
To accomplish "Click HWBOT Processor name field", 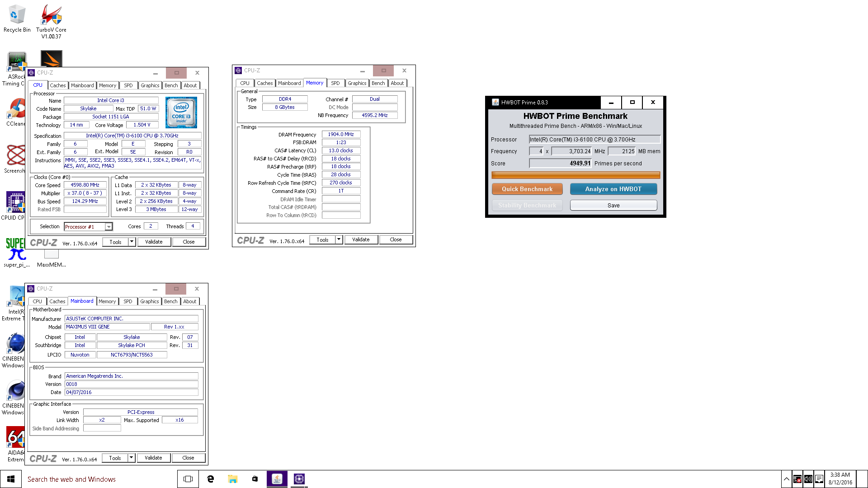I will pyautogui.click(x=594, y=139).
